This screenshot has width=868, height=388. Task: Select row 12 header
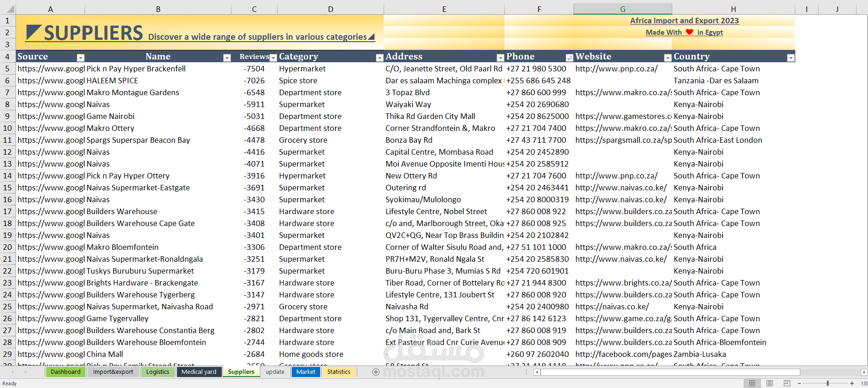point(7,152)
